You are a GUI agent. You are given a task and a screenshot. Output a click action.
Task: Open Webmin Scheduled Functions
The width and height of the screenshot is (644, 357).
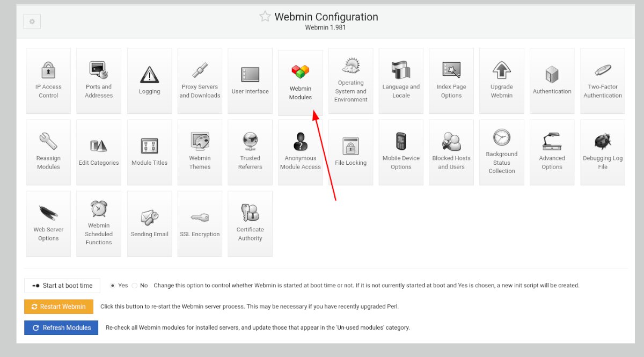coord(99,223)
